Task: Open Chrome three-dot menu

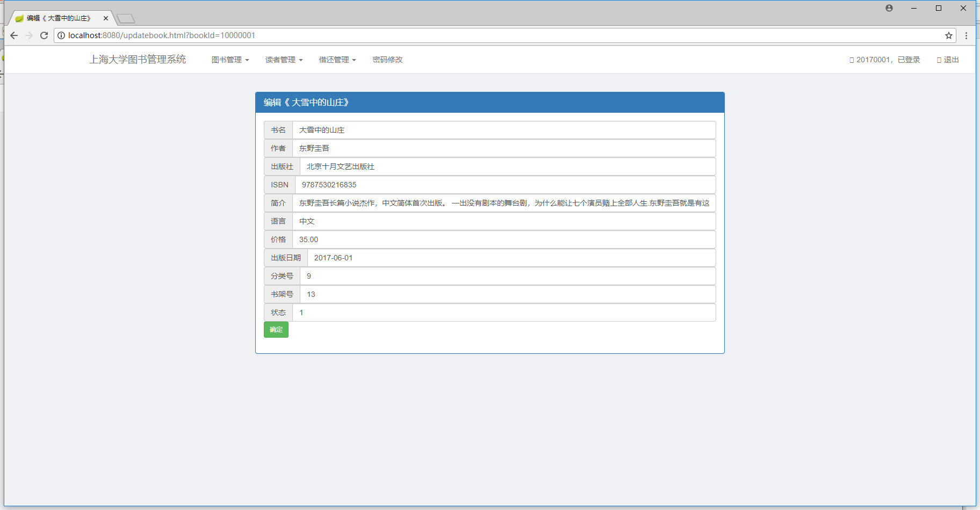Action: [966, 35]
